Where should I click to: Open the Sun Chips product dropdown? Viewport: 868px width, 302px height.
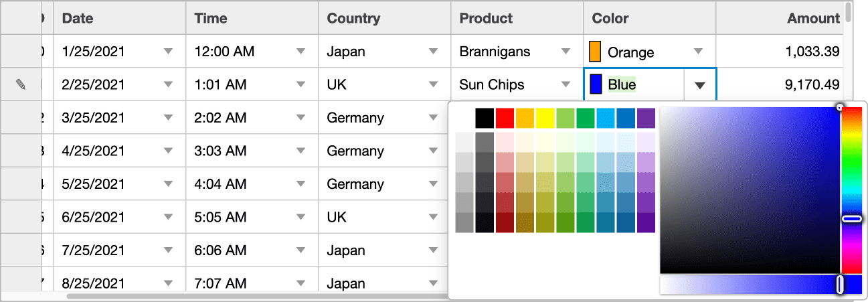point(566,84)
